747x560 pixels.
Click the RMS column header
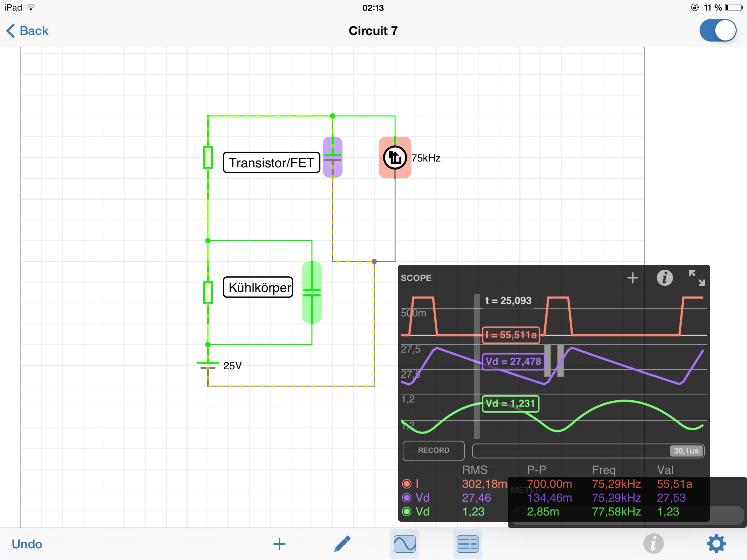coord(475,470)
